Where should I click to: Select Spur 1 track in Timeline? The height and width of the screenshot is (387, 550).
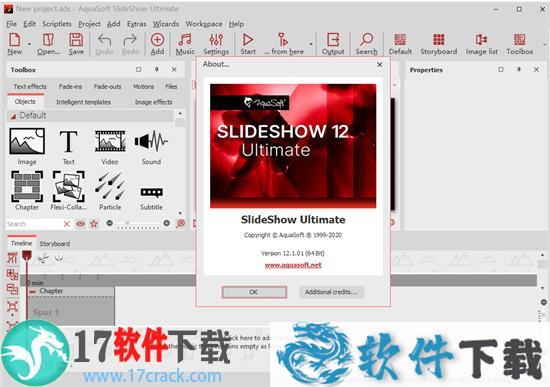pos(71,312)
